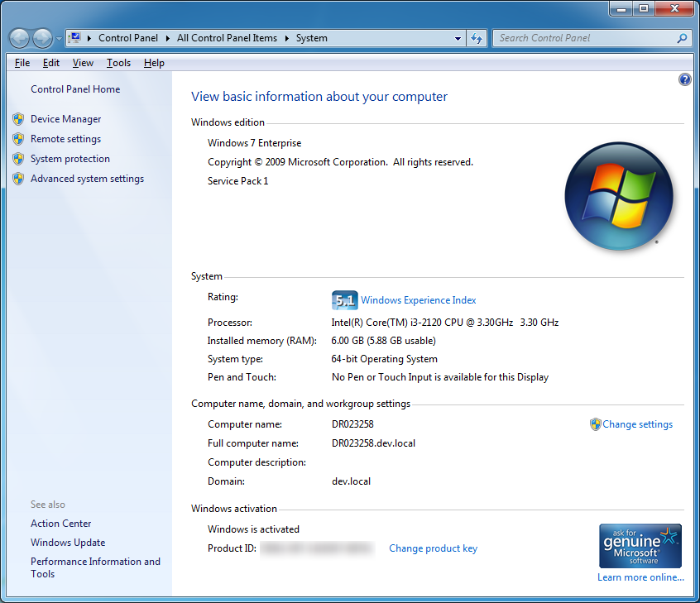Click the computer name DR023258 value
The width and height of the screenshot is (700, 603).
point(352,424)
